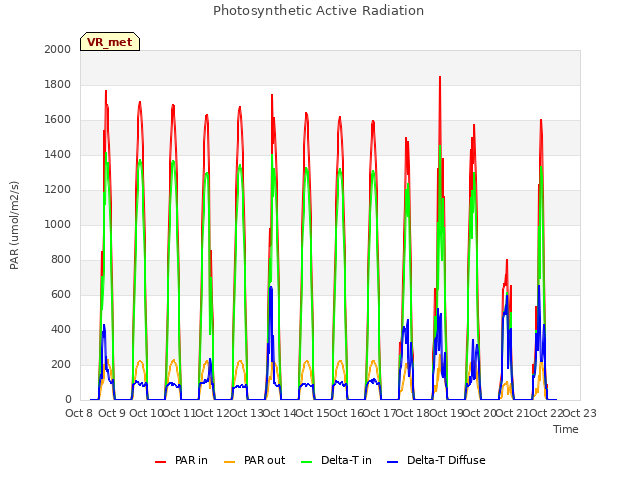Click the low red peak on Oct 21

pos(507,260)
